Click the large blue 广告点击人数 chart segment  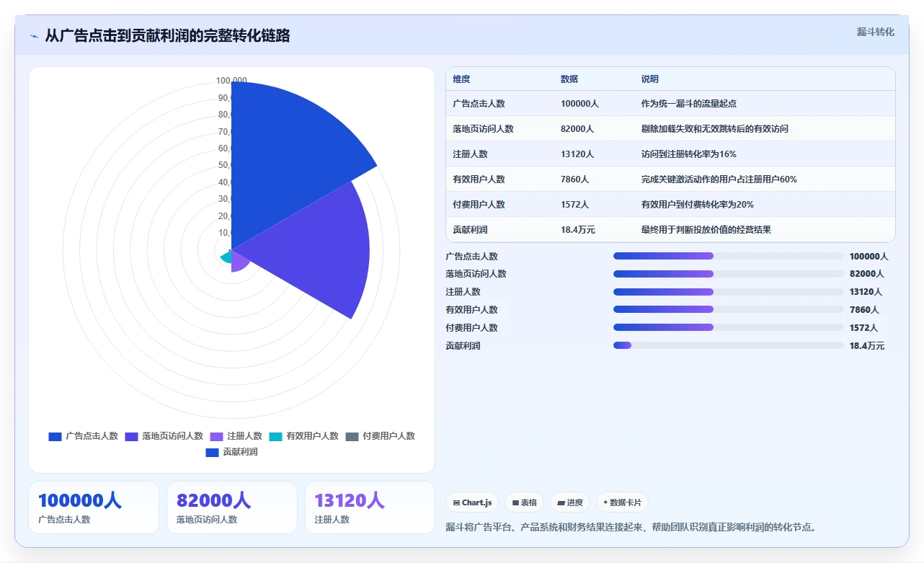point(288,159)
